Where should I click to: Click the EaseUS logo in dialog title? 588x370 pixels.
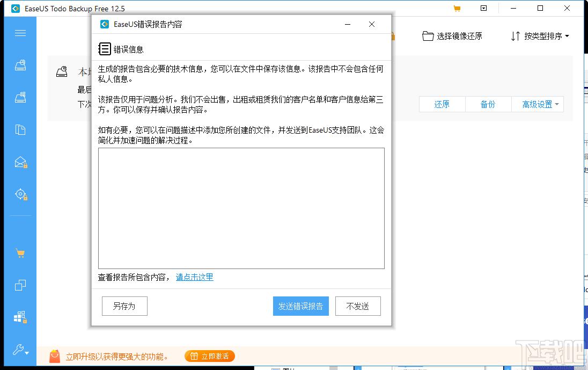click(x=105, y=24)
